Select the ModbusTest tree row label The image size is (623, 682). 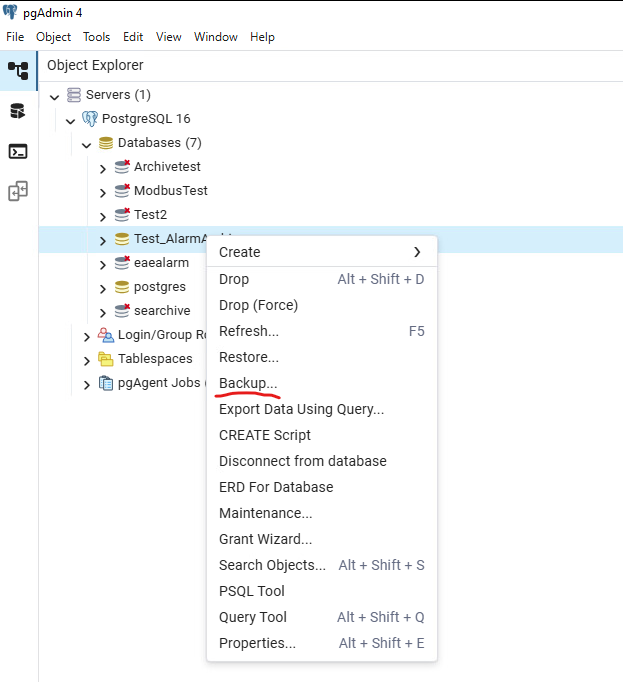171,191
